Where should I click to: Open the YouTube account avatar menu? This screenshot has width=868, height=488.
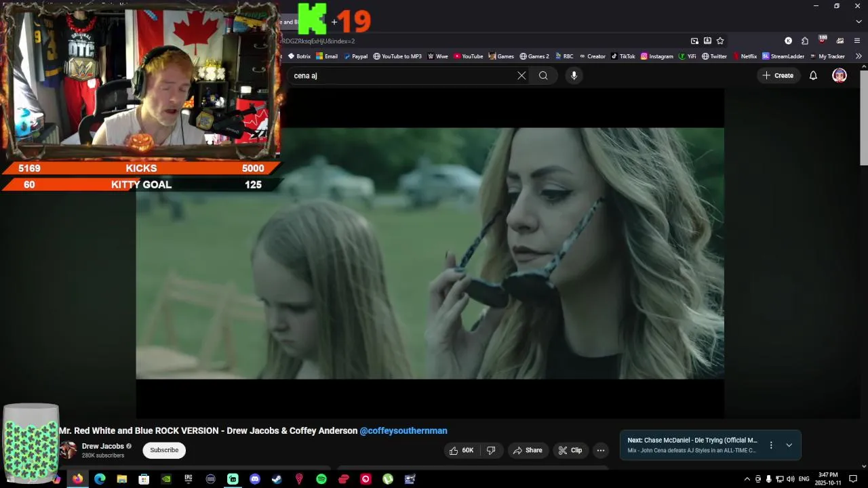coord(840,75)
